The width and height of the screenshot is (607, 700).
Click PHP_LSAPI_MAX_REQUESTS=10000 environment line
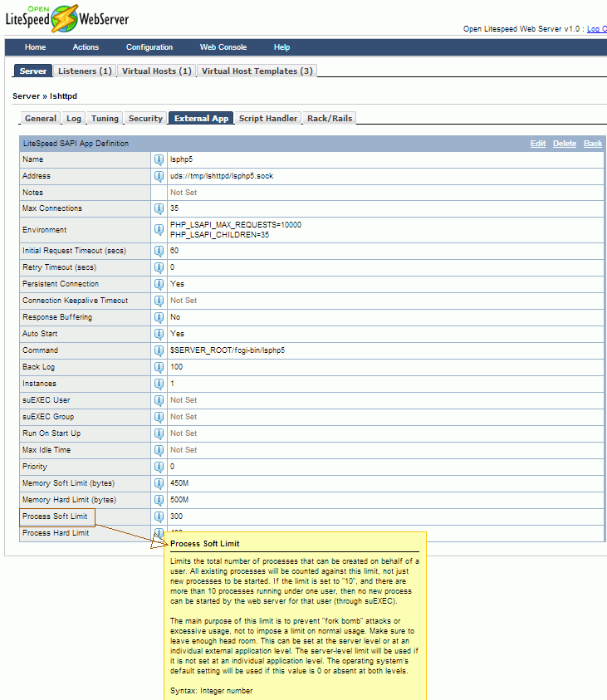[x=236, y=224]
